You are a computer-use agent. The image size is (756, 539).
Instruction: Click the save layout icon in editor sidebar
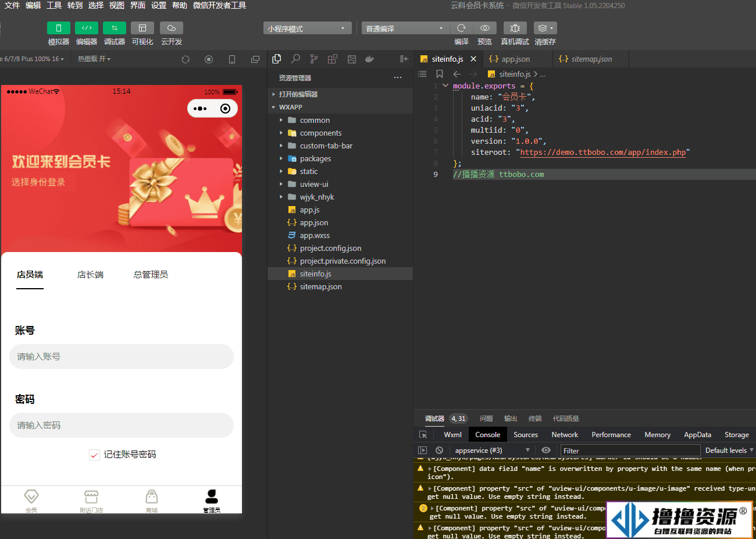[351, 59]
